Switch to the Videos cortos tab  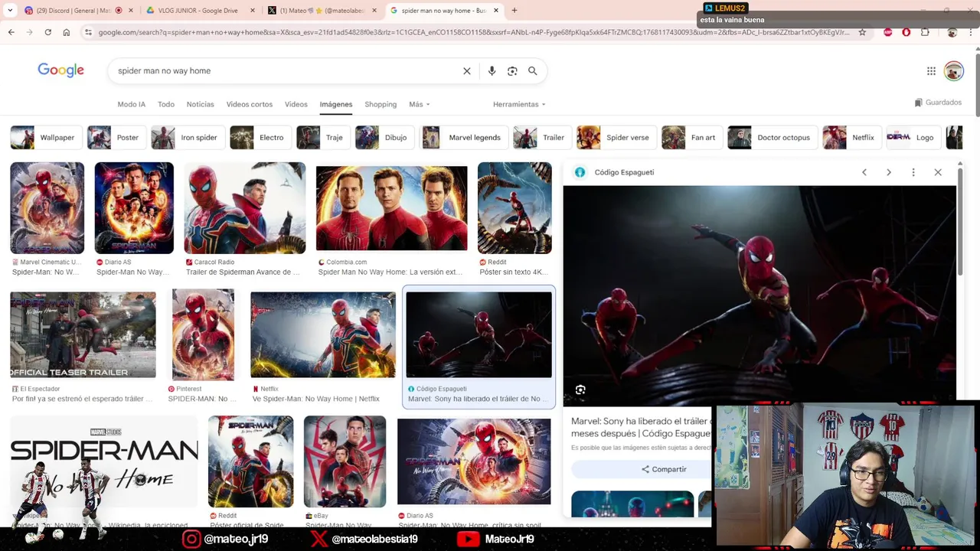click(x=250, y=104)
